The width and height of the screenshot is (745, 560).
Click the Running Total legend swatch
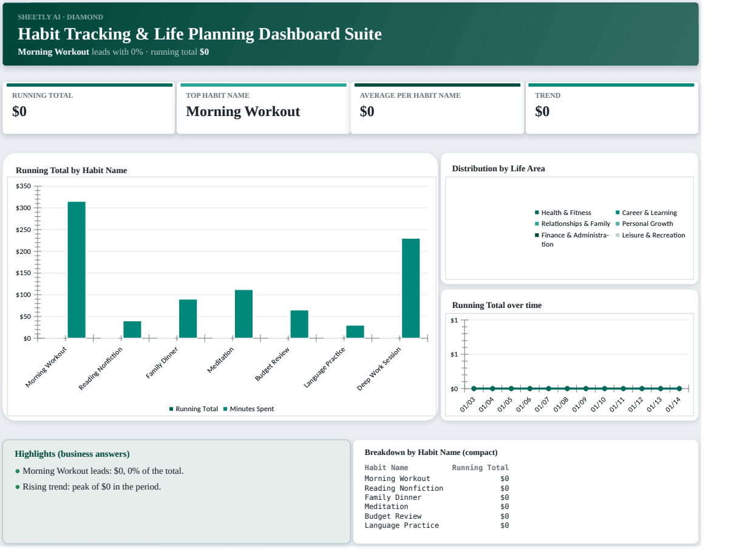171,409
